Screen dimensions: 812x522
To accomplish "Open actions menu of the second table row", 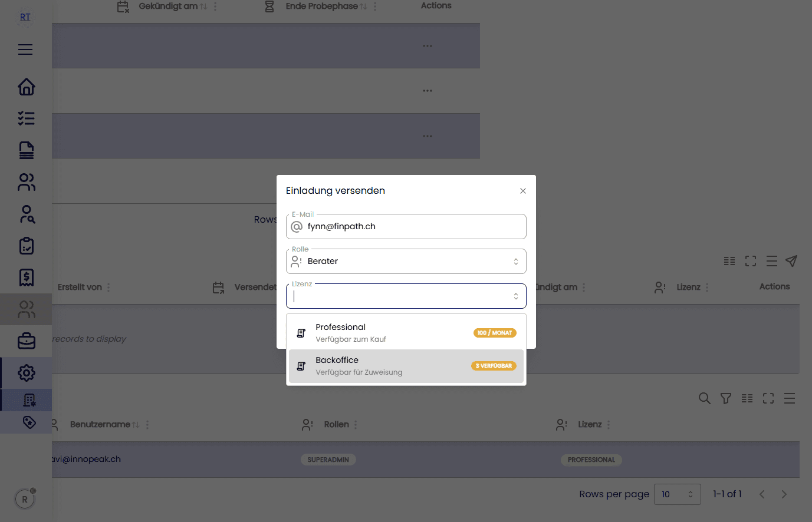I will click(428, 91).
